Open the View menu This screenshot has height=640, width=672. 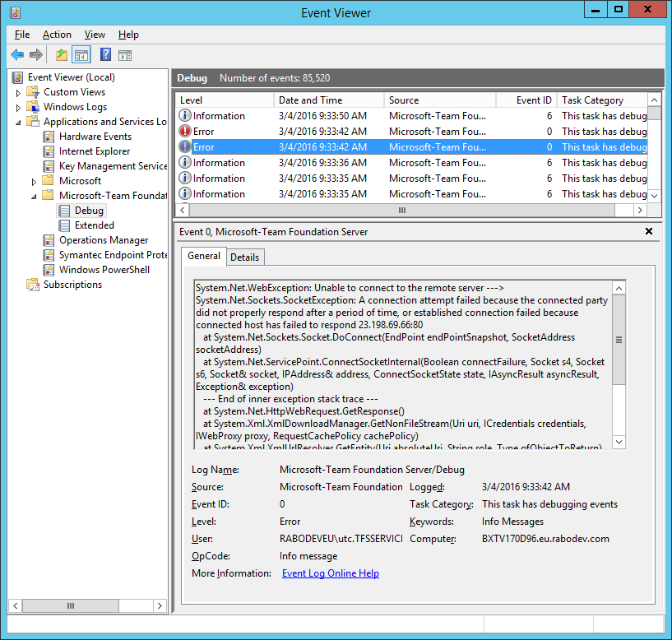click(95, 35)
